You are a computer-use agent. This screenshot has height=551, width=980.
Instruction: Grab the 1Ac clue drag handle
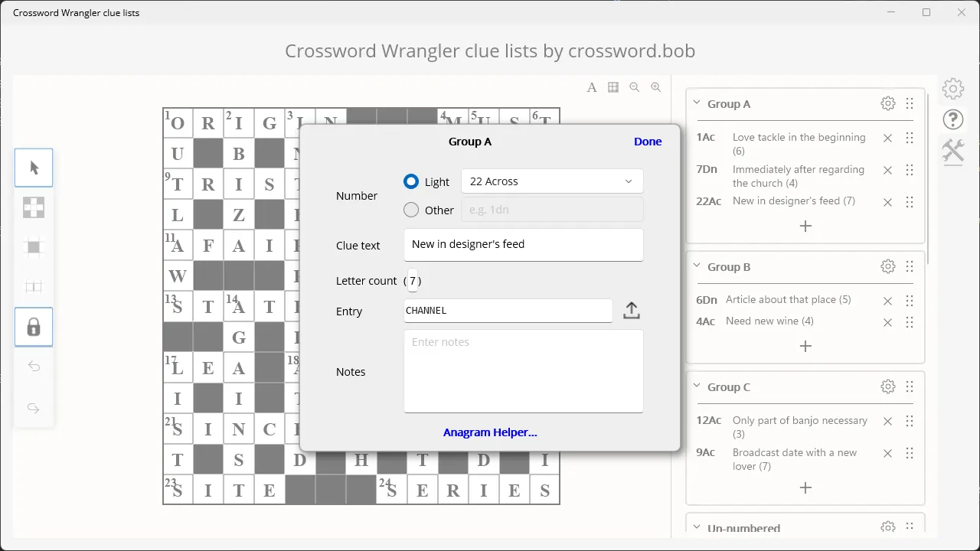click(x=910, y=139)
